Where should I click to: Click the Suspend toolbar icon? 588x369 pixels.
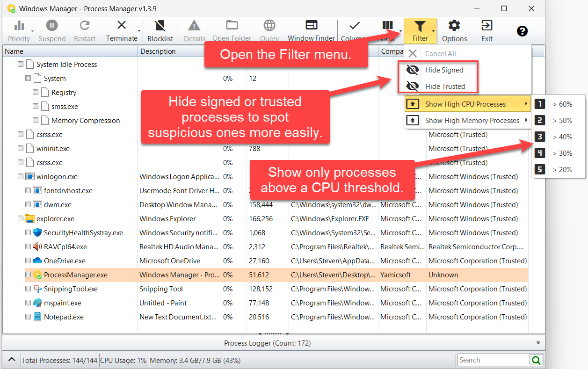[52, 26]
